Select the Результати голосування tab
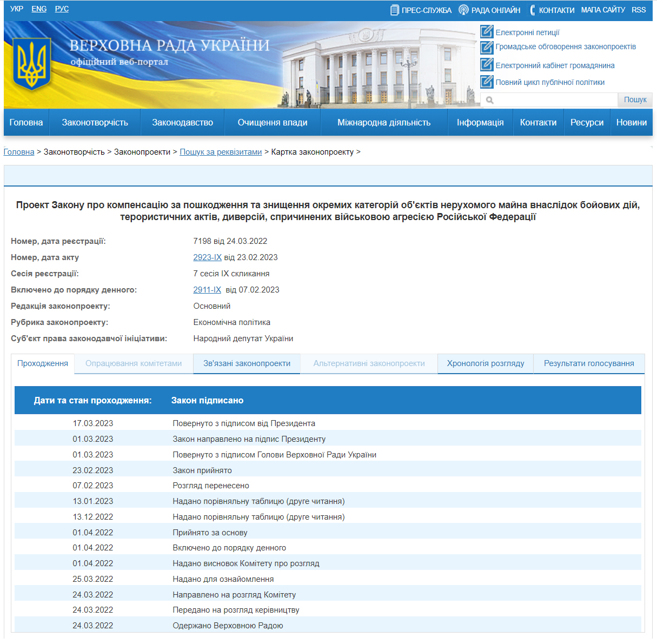 point(589,363)
